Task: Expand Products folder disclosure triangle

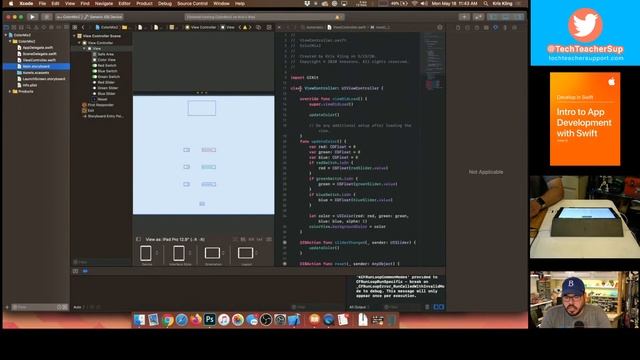Action: tap(10, 91)
